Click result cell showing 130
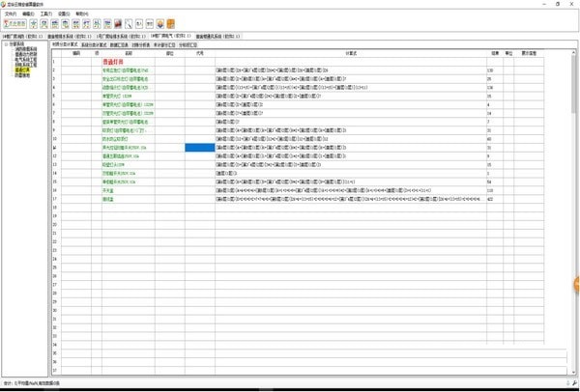This screenshot has height=392, width=580. click(x=495, y=70)
